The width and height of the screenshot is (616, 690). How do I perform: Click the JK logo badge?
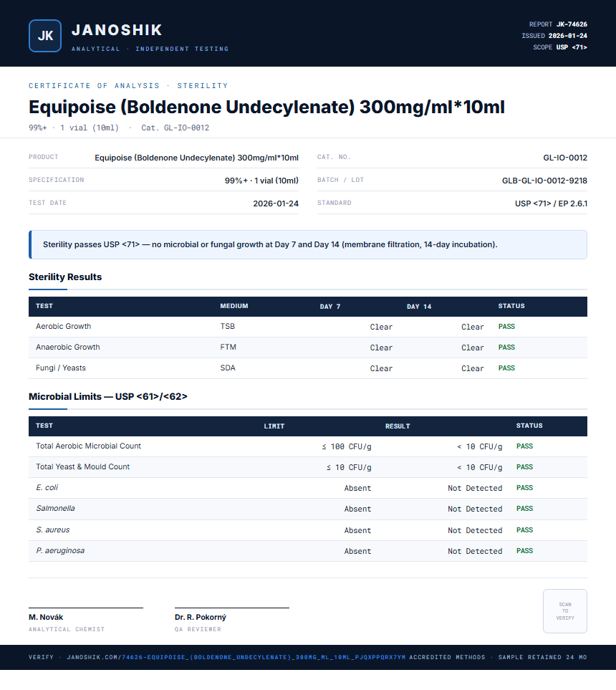(x=45, y=36)
